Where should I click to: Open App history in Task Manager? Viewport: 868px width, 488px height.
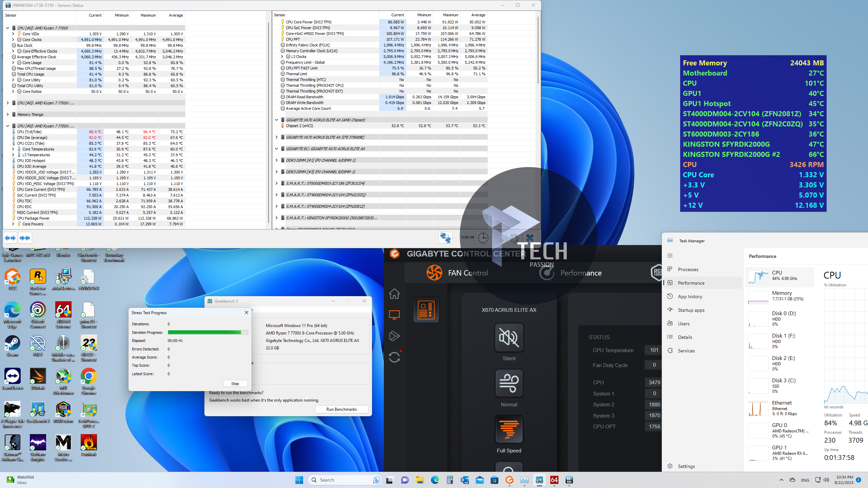pos(690,297)
